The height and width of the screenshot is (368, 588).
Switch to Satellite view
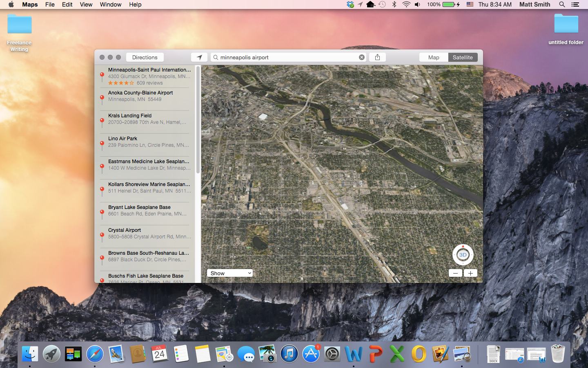point(463,57)
